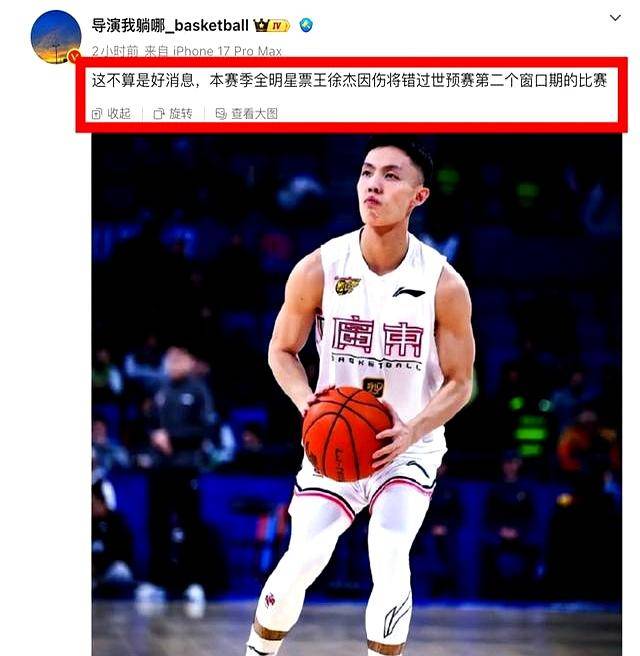
Task: Click the orange verified badge on avatar
Action: click(74, 56)
